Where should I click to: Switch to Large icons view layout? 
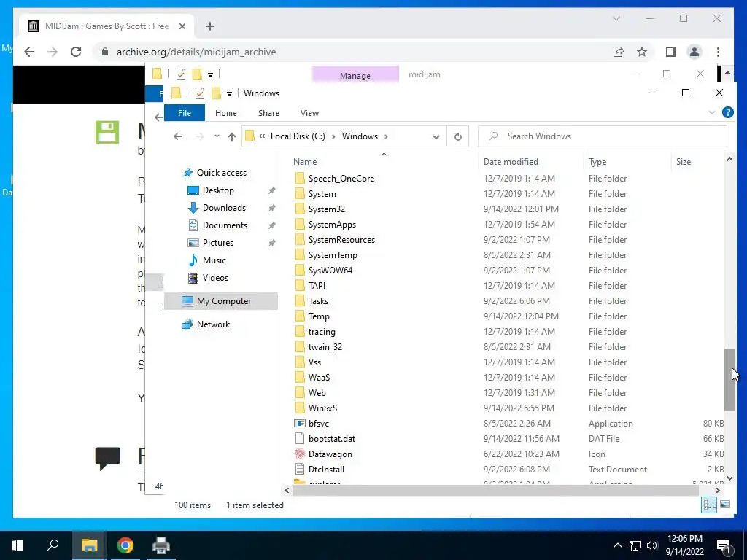coord(725,505)
